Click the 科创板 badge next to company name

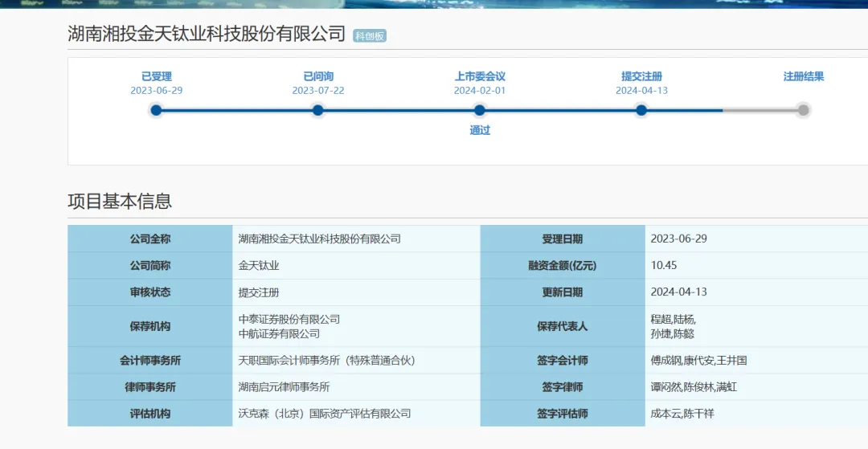point(370,36)
